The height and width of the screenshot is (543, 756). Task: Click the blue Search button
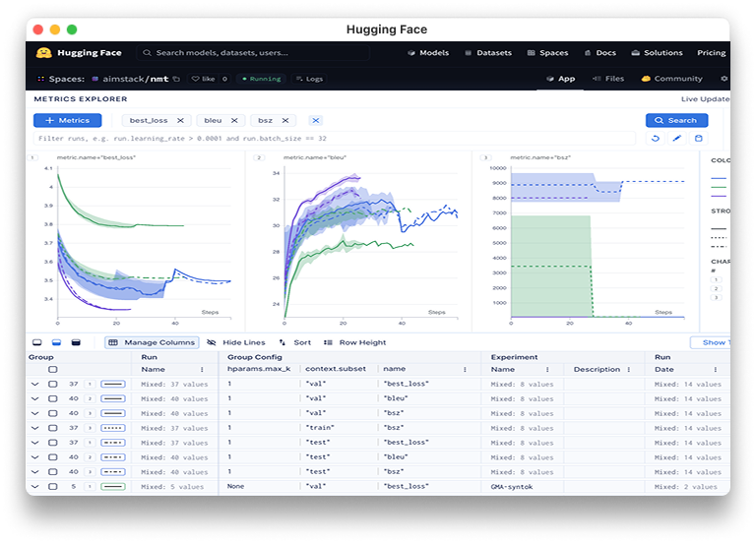[x=676, y=120]
